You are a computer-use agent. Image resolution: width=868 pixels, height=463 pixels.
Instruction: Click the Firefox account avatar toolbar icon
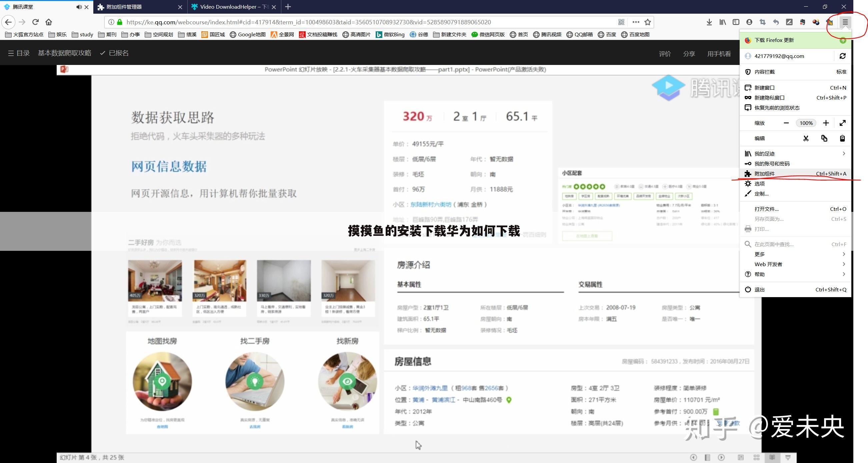pyautogui.click(x=749, y=22)
